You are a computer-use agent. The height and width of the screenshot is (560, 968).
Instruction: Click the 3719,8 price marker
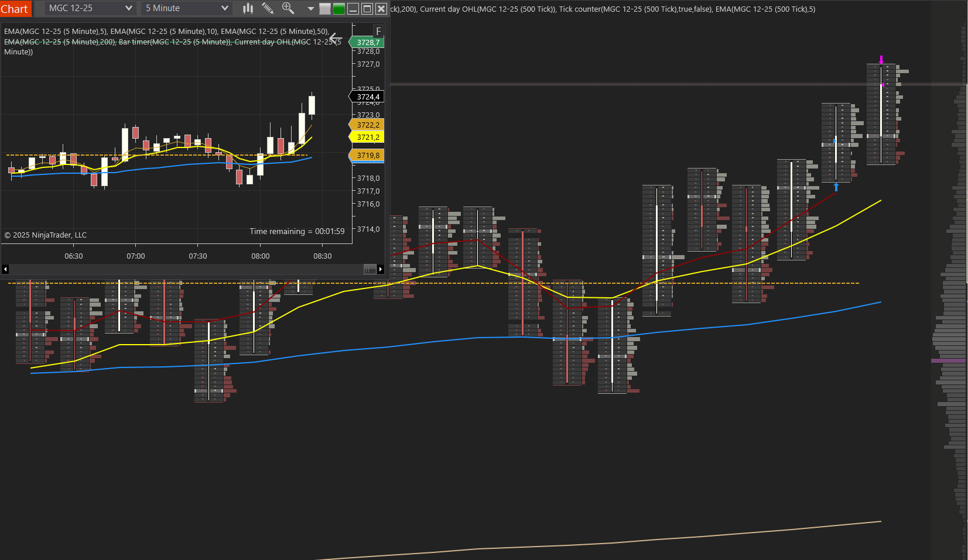[367, 155]
